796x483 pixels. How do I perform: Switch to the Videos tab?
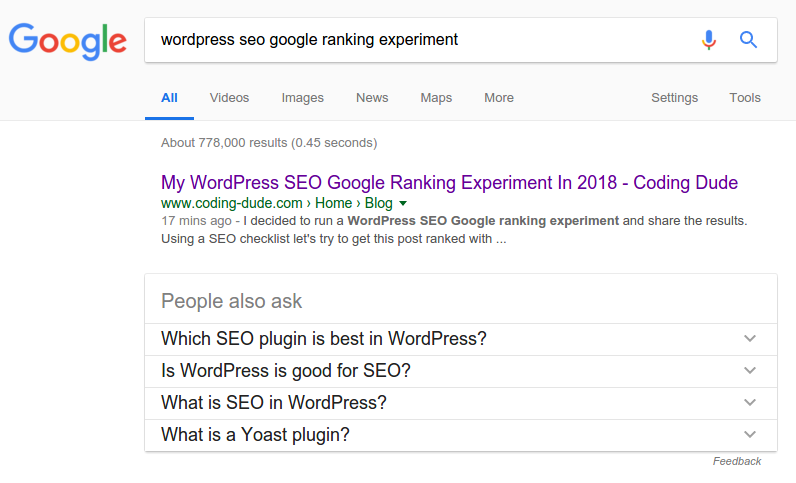coord(229,98)
